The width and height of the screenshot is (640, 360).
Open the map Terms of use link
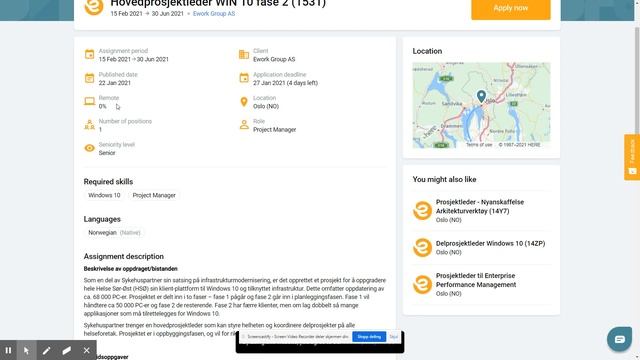tap(479, 145)
